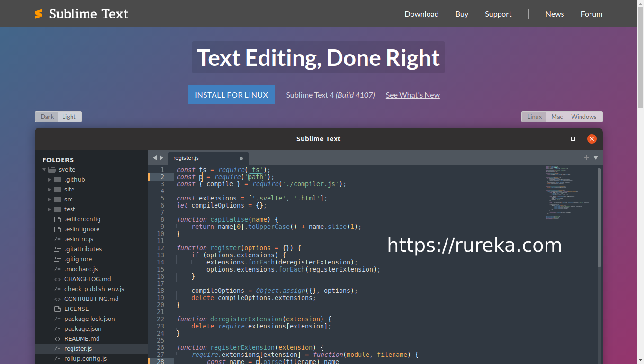The height and width of the screenshot is (364, 644).
Task: Click the comment icon beside package-lock.json
Action: point(57,319)
